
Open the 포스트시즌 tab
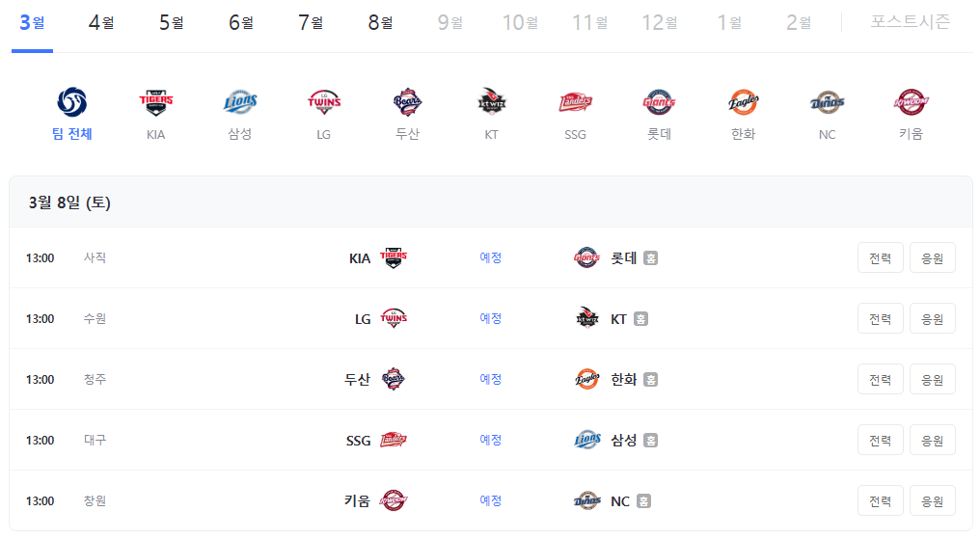point(910,22)
